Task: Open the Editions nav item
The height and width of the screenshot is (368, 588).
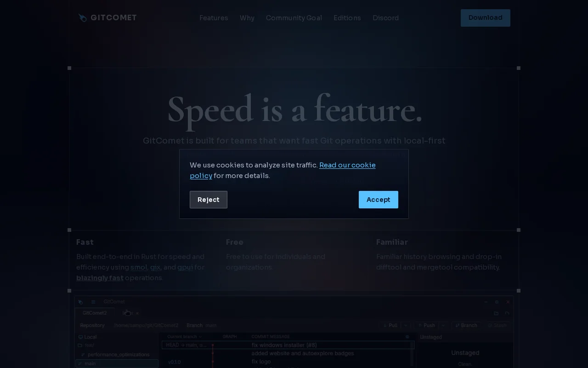Action: 347,18
